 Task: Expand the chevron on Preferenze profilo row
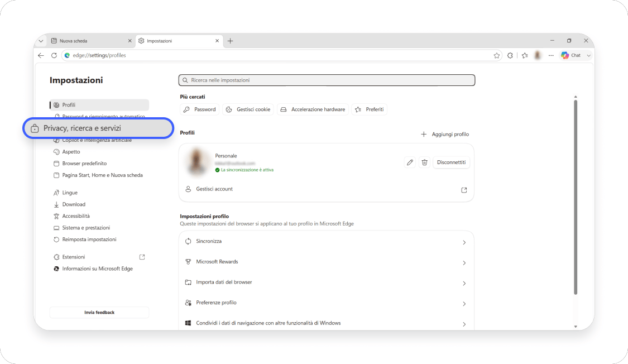(x=464, y=304)
